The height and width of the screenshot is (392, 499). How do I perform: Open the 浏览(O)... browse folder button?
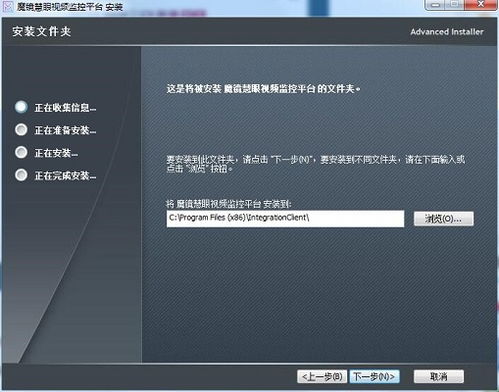444,219
